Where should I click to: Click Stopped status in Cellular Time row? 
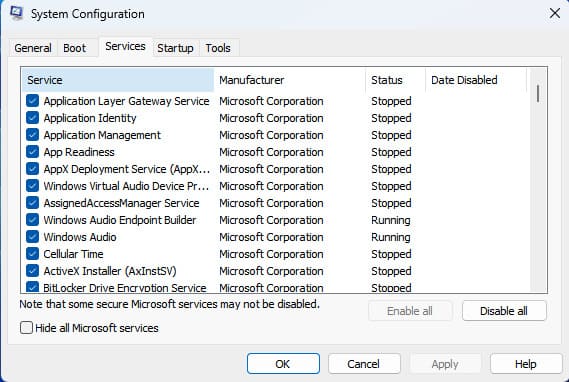coord(391,254)
